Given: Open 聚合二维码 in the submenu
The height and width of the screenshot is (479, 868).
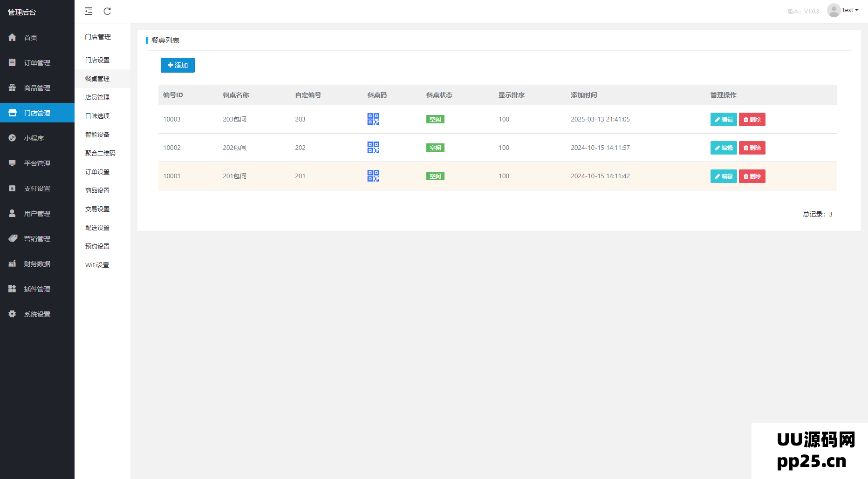Looking at the screenshot, I should [100, 153].
